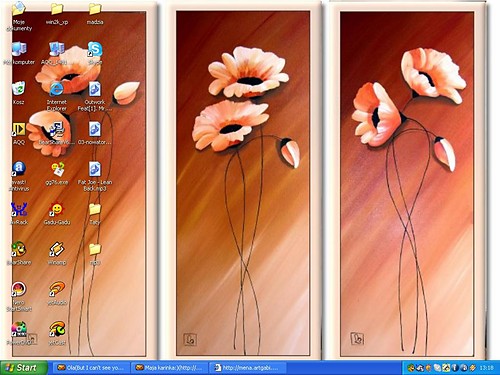Select the AQQ network installer icon beside Skype

pyautogui.click(x=57, y=49)
